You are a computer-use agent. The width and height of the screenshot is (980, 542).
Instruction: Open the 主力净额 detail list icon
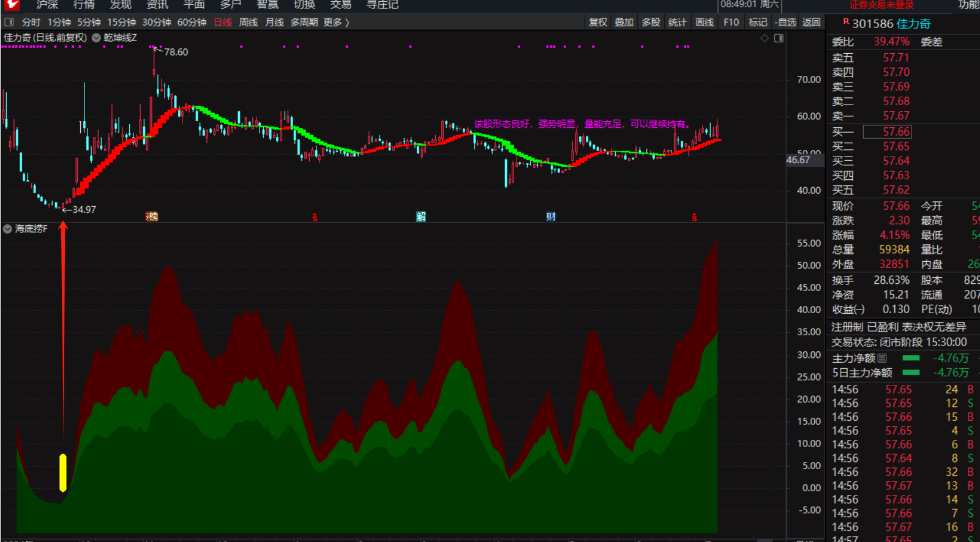click(882, 358)
